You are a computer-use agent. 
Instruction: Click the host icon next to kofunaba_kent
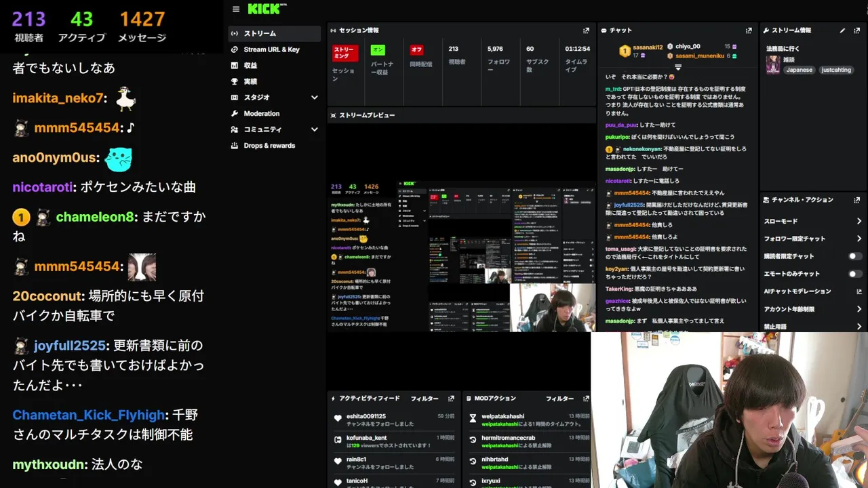click(x=338, y=440)
